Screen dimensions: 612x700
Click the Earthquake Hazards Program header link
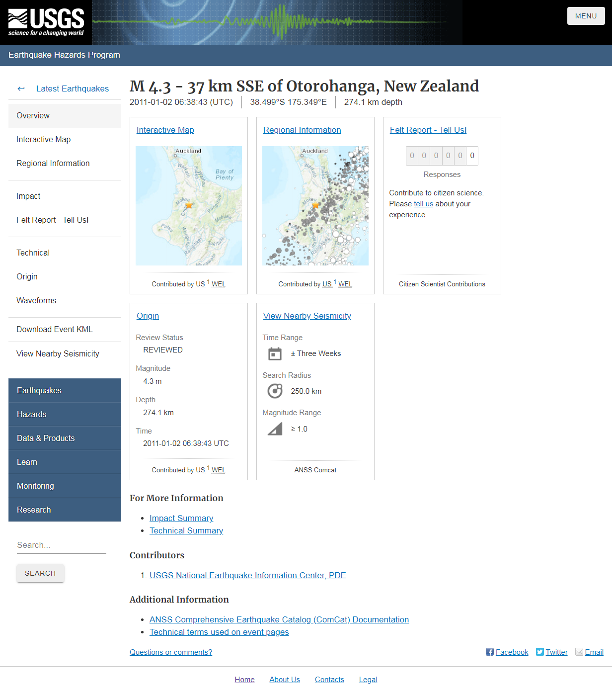pyautogui.click(x=64, y=55)
